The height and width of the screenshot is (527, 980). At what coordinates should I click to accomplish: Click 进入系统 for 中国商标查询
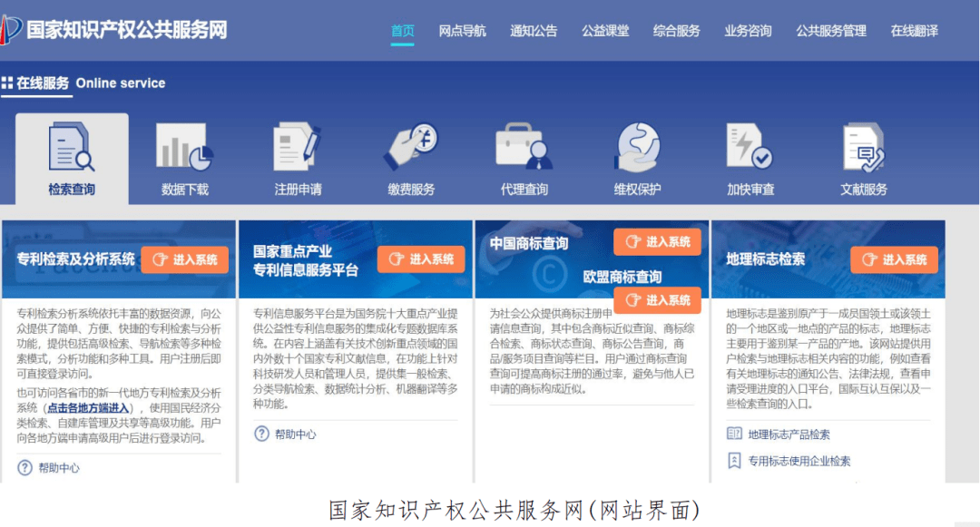[657, 241]
